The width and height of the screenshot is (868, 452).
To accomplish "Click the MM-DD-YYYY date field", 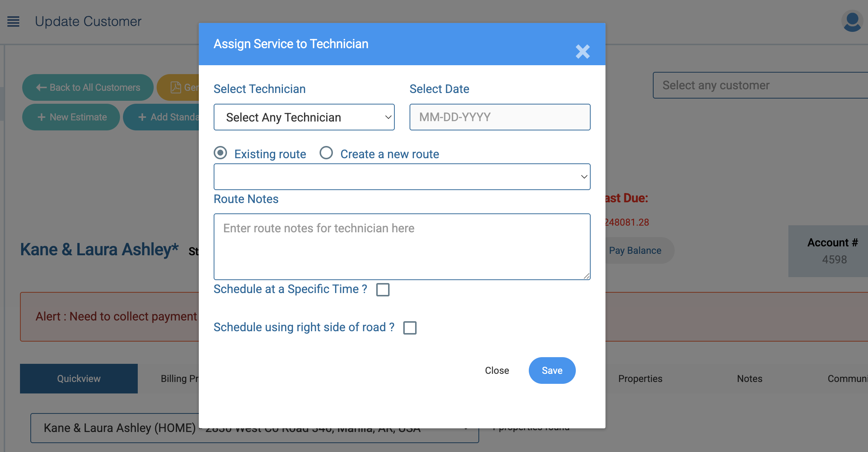I will [500, 117].
